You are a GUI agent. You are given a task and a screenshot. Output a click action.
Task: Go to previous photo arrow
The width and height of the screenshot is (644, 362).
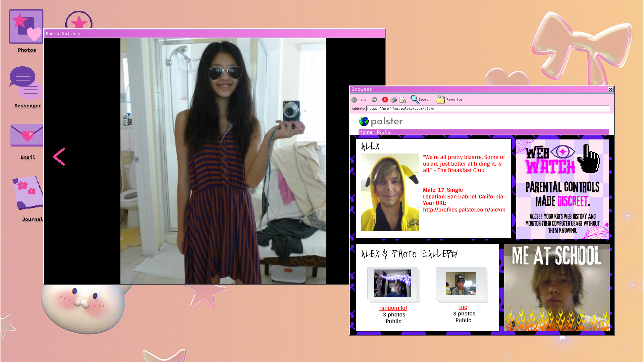click(59, 157)
